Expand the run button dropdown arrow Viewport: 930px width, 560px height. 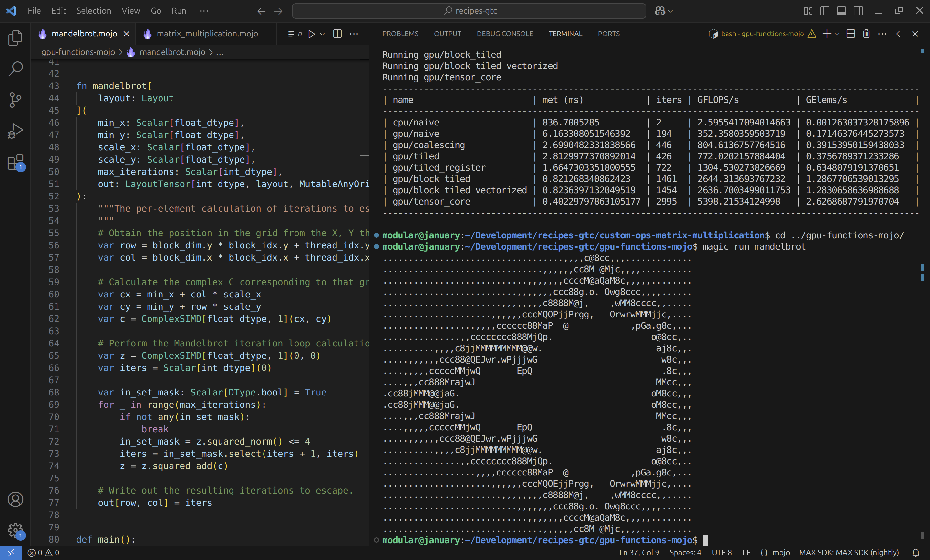point(322,34)
